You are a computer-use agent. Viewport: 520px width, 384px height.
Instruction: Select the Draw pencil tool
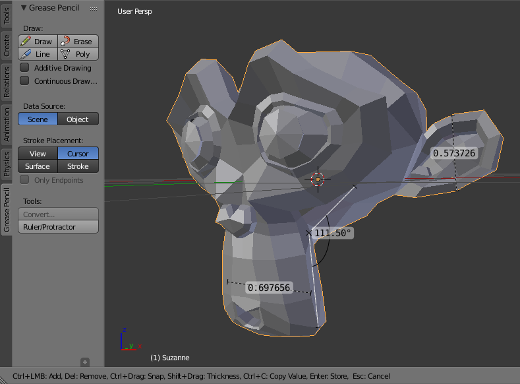(x=38, y=41)
